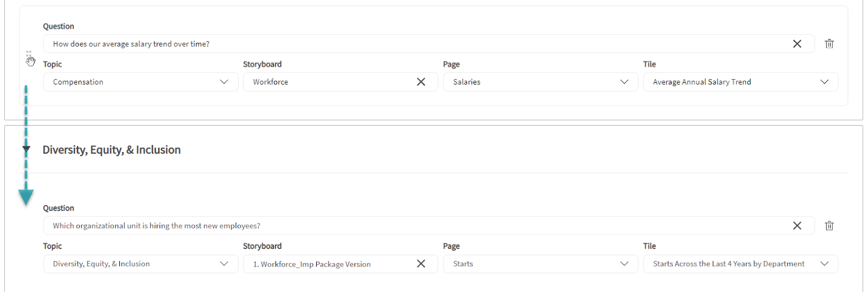
Task: Clear the average salary question text
Action: [797, 44]
